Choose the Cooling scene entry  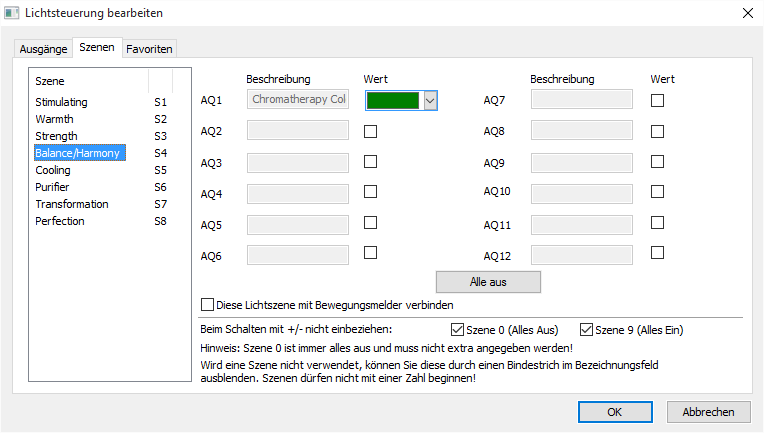(x=53, y=170)
